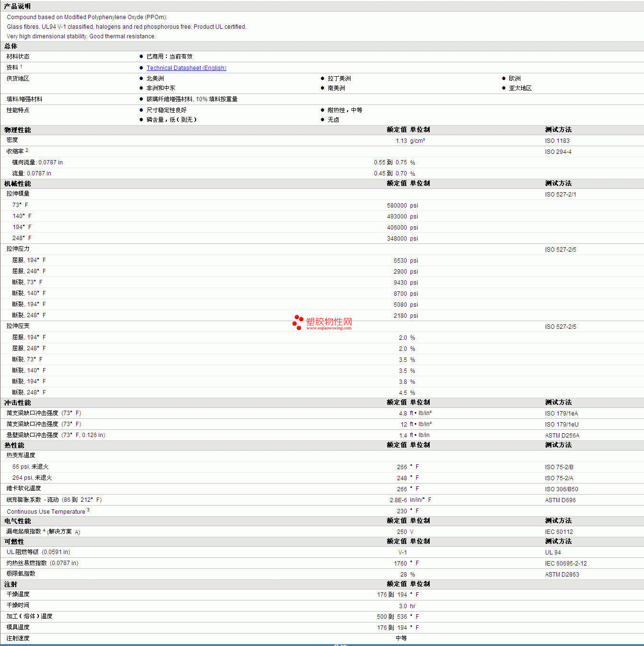Viewport: 644px width, 646px height.
Task: Click footnote 4 superscript beside 漏电起痕指数
Action: click(44, 531)
